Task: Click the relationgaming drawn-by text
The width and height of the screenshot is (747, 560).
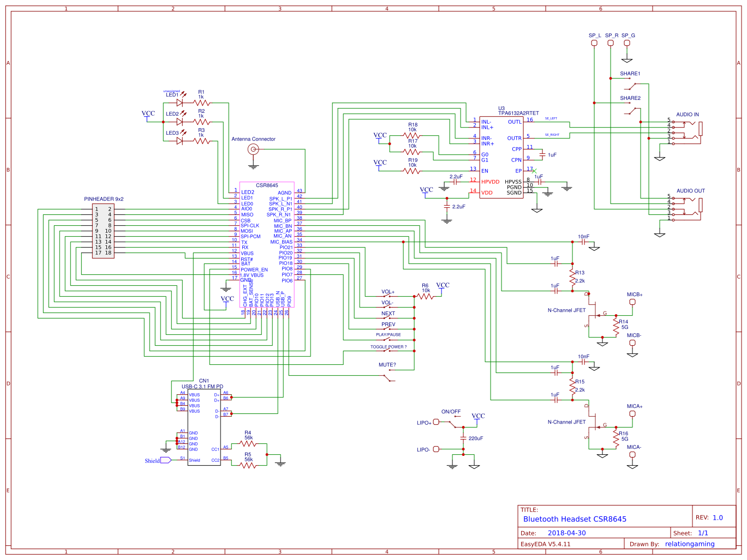Action: tap(689, 544)
